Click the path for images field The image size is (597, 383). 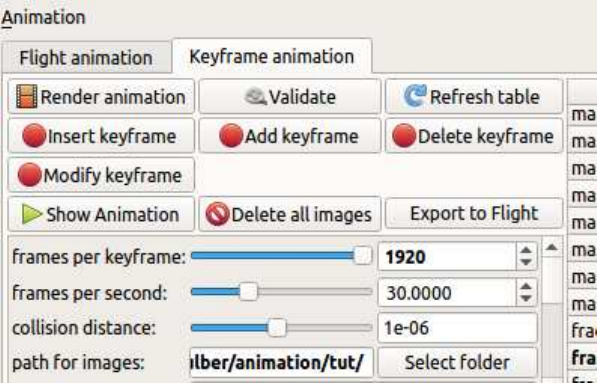pyautogui.click(x=282, y=362)
